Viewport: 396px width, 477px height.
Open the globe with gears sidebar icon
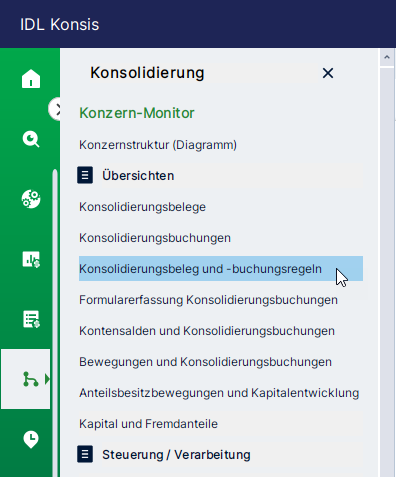31,199
